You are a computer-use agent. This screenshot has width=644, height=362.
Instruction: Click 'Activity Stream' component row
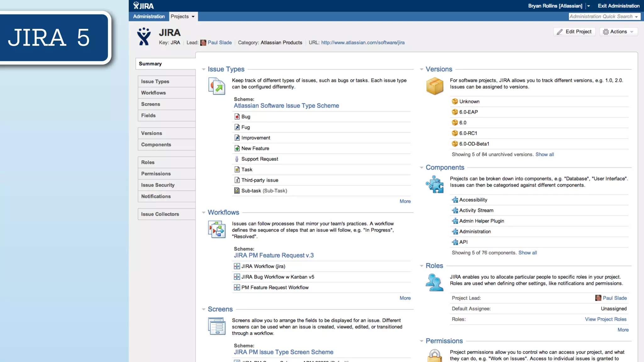coord(539,211)
